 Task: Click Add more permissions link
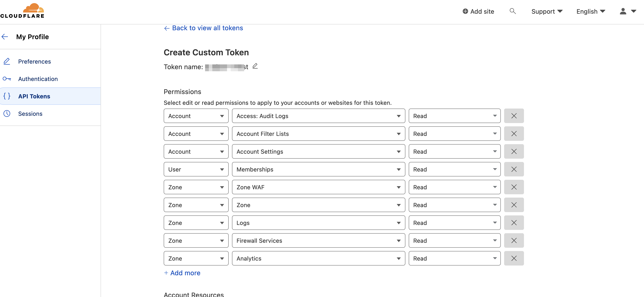click(182, 272)
